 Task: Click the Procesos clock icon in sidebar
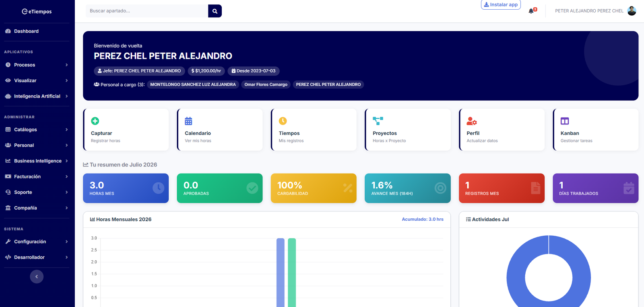(8, 65)
